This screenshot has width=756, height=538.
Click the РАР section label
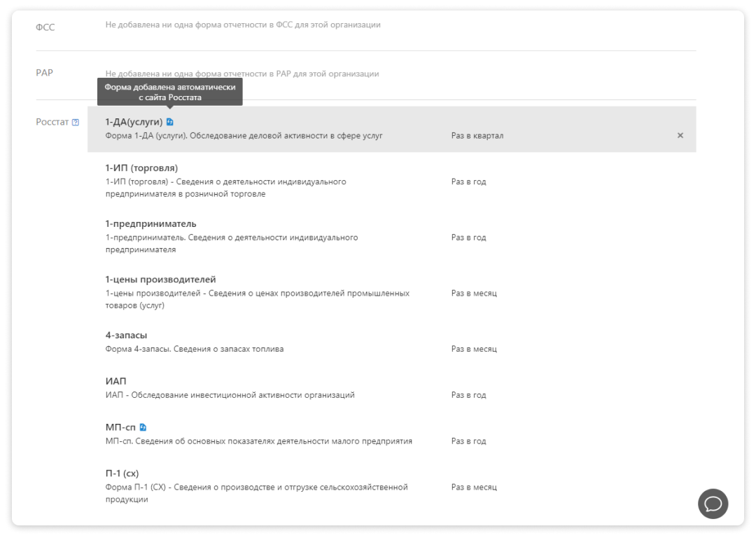click(44, 73)
